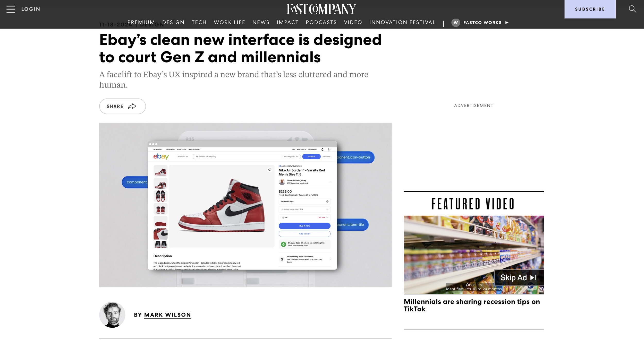Click the video help question-mark icon
The height and width of the screenshot is (341, 644).
pos(541,289)
